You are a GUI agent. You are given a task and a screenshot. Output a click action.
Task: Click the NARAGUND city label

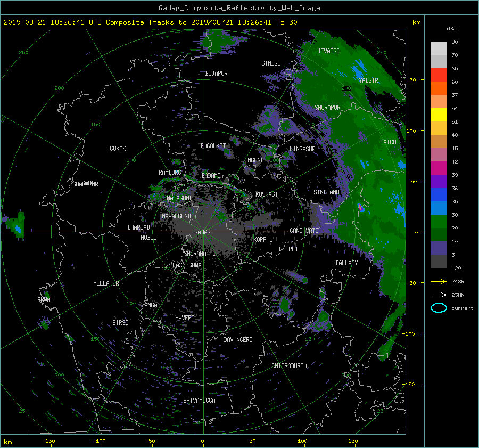(180, 198)
